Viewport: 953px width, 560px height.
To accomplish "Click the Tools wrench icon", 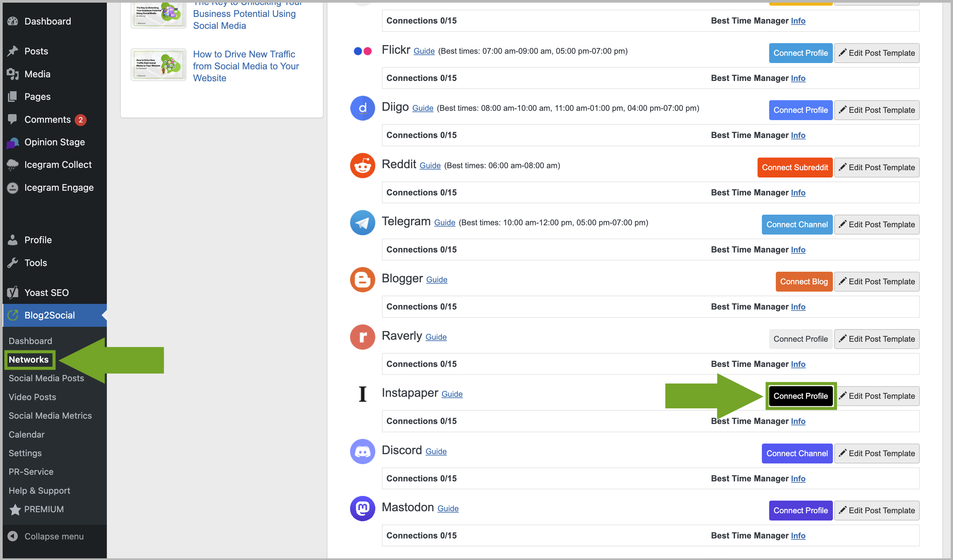I will pos(13,263).
